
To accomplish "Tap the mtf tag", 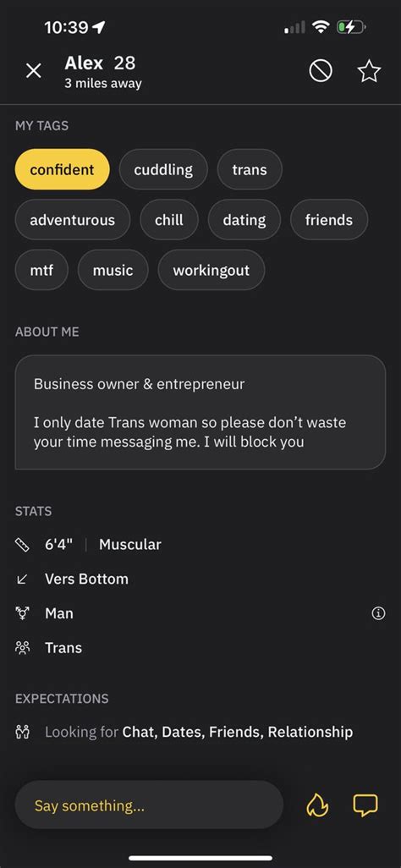I will point(41,270).
